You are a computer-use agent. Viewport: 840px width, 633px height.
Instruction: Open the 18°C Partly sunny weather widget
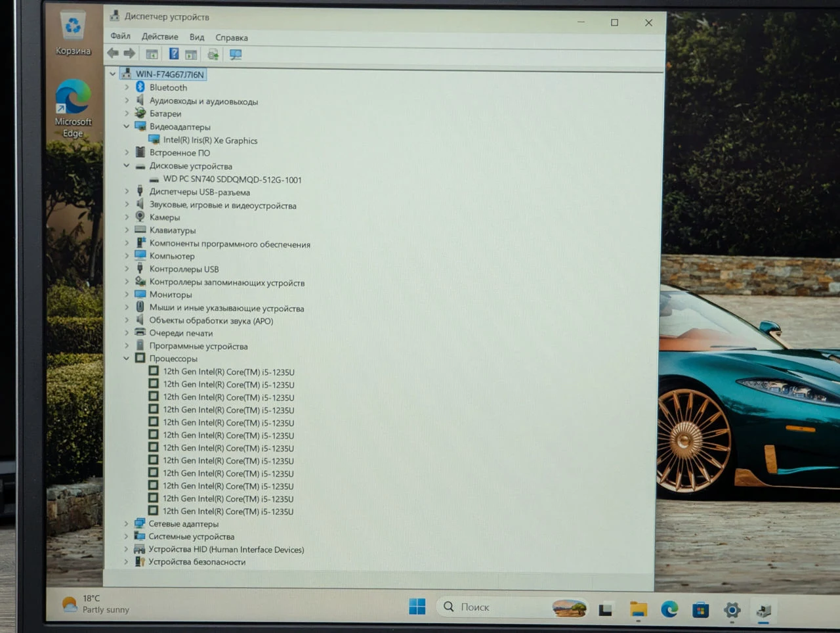(96, 604)
